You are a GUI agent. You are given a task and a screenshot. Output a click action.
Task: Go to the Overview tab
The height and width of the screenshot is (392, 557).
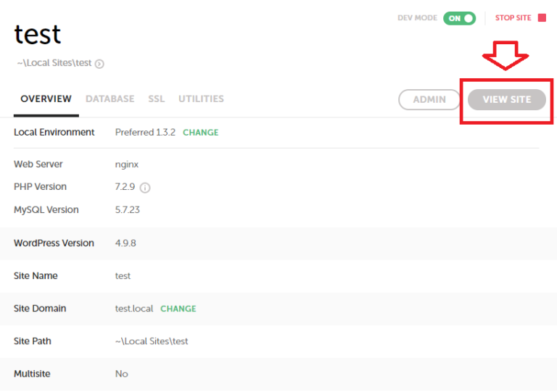[46, 99]
